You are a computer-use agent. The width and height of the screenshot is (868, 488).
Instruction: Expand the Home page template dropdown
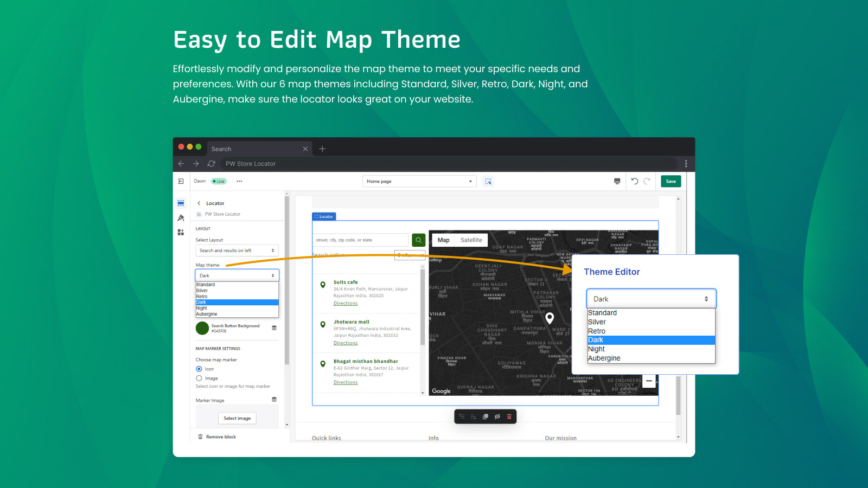pyautogui.click(x=419, y=182)
